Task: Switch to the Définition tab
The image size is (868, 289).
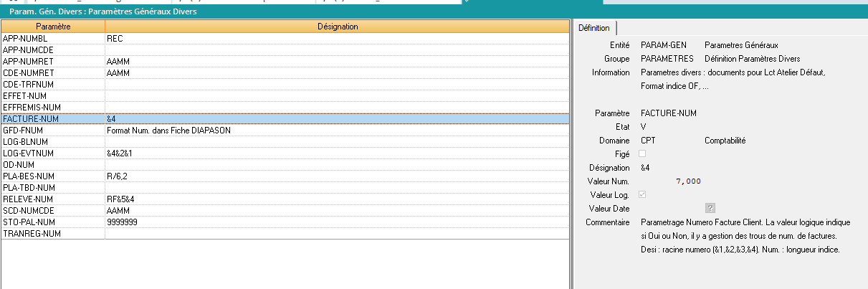Action: [594, 28]
